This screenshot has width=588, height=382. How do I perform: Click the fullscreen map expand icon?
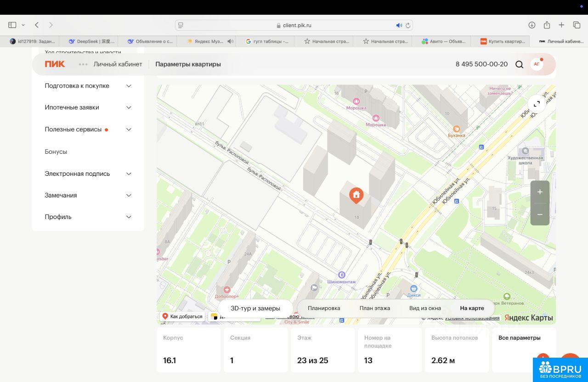point(537,104)
